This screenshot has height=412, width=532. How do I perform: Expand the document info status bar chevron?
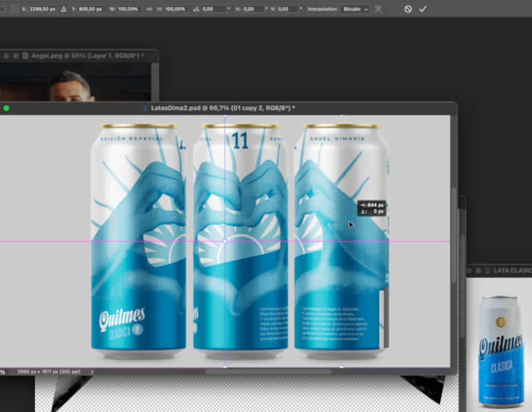(92, 372)
